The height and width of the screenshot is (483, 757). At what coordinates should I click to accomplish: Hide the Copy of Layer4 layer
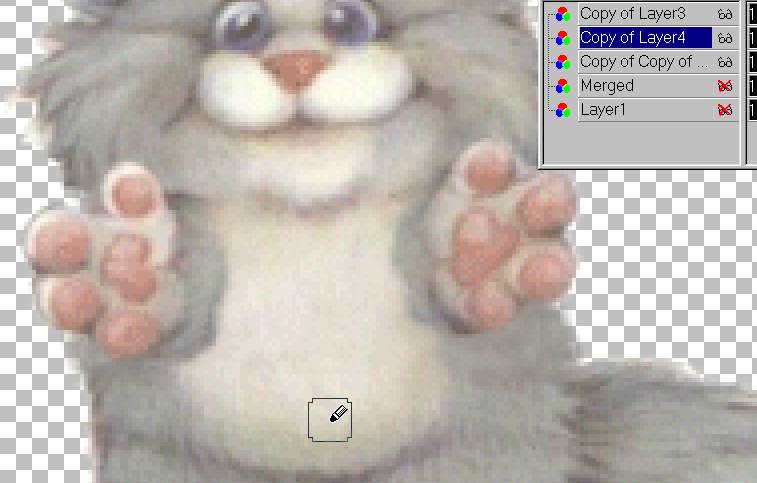pyautogui.click(x=725, y=38)
